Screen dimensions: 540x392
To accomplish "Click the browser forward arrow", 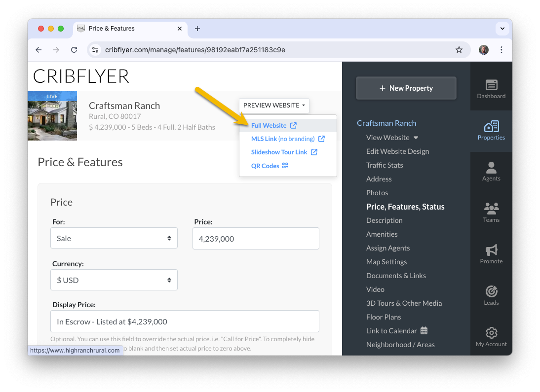I will (56, 50).
